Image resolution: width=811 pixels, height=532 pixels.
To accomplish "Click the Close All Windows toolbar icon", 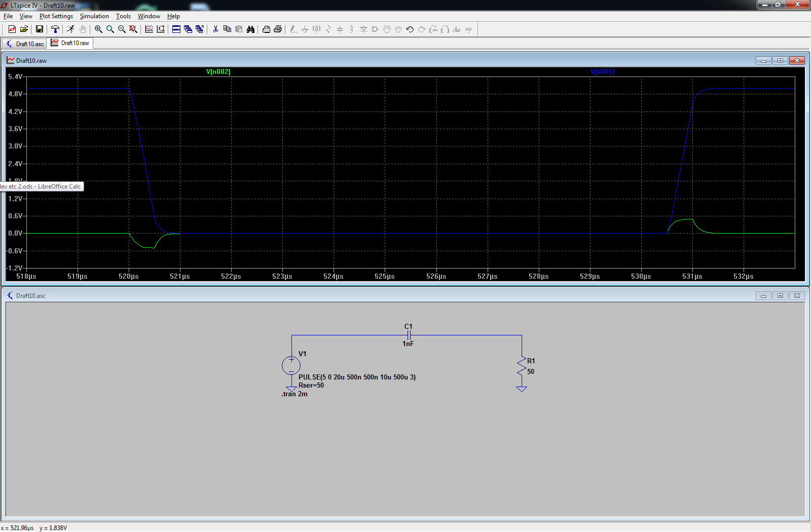I will click(x=200, y=29).
